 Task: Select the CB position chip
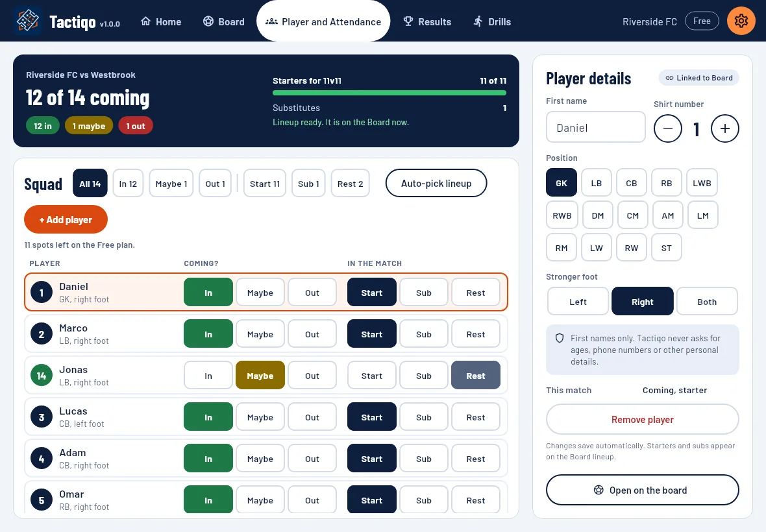point(631,183)
